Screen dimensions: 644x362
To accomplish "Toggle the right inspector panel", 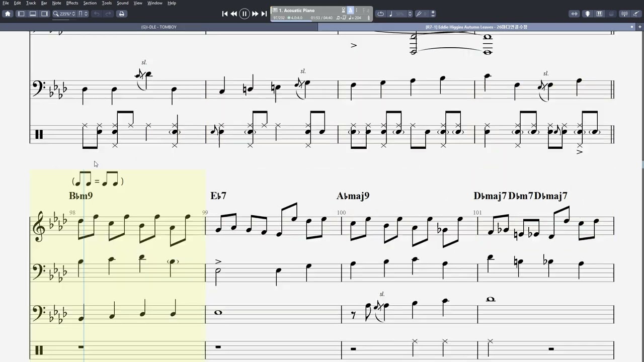I will pos(44,14).
